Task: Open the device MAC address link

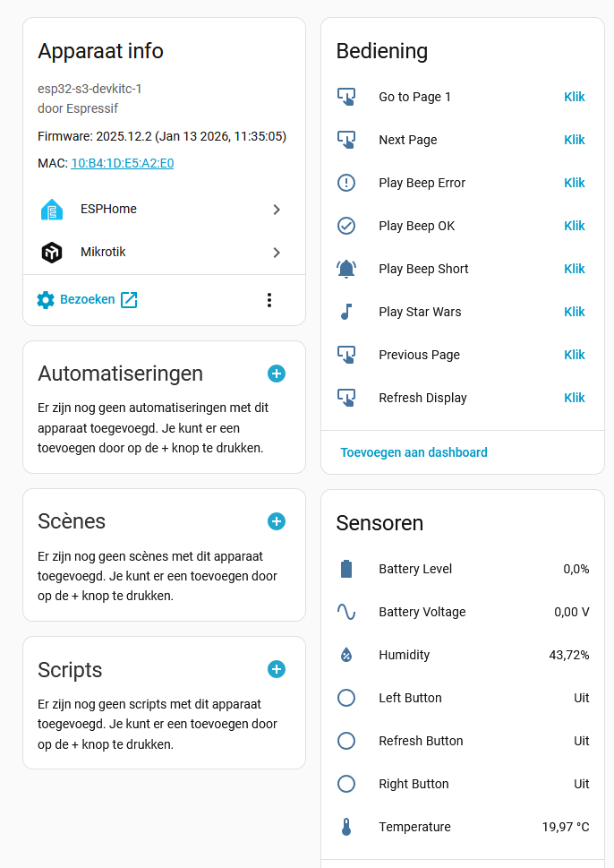Action: pyautogui.click(x=122, y=163)
